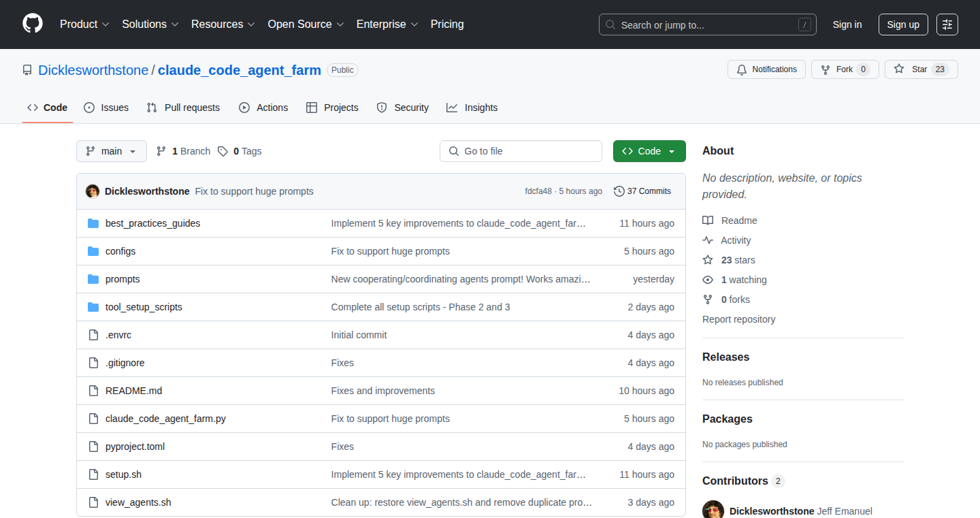The height and width of the screenshot is (518, 980).
Task: View the 37 Commits history
Action: click(642, 191)
